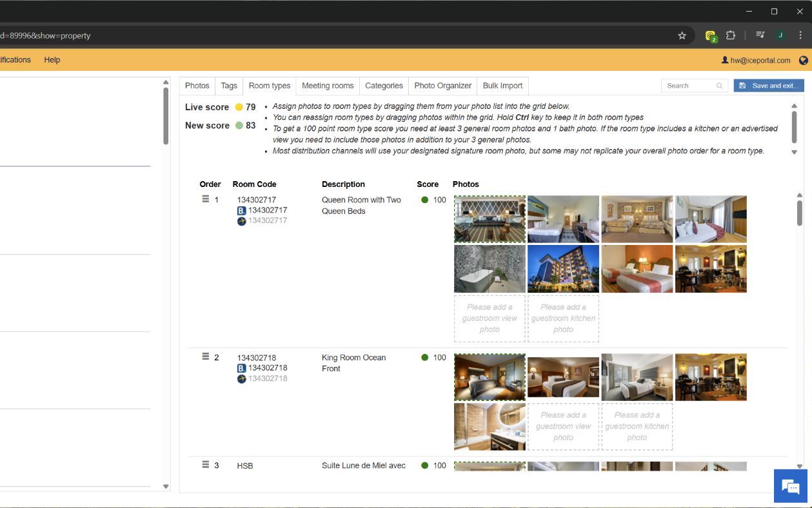Open the browser Extensions puzzle icon
Image resolution: width=812 pixels, height=508 pixels.
pyautogui.click(x=731, y=35)
